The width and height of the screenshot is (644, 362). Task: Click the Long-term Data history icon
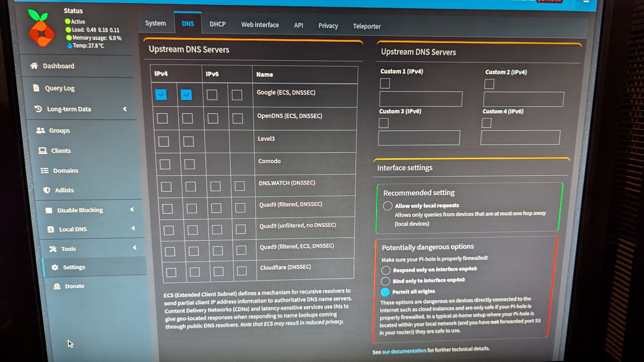tap(38, 109)
